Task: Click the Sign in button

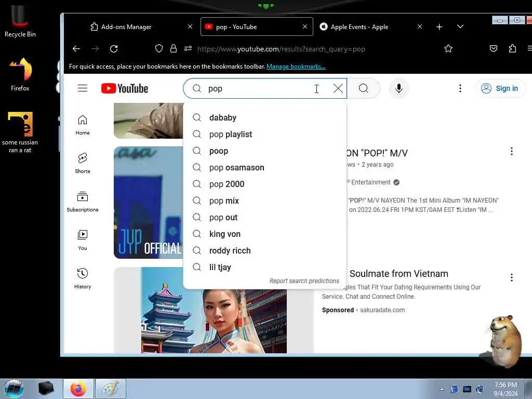Action: [500, 88]
